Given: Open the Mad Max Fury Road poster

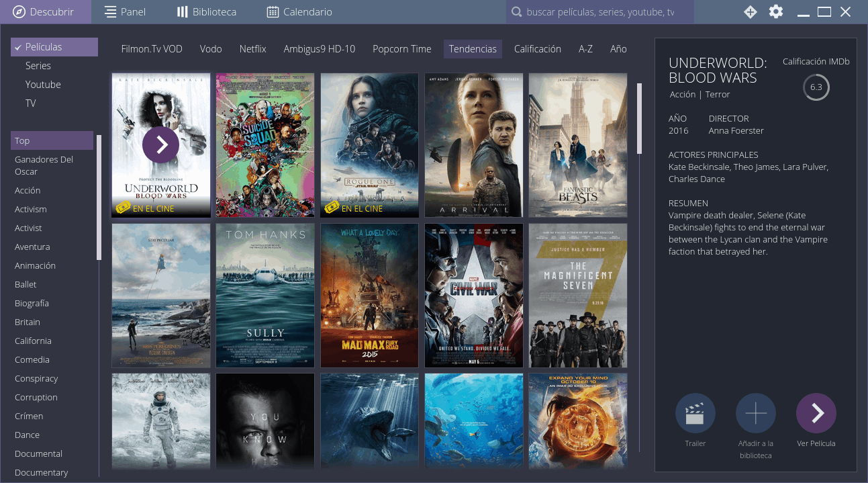Looking at the screenshot, I should point(369,296).
